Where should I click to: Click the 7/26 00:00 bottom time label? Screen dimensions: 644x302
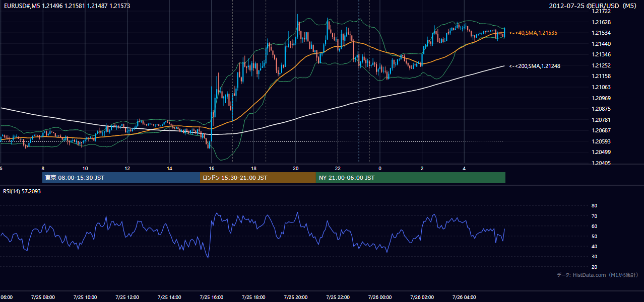[x=380, y=297]
